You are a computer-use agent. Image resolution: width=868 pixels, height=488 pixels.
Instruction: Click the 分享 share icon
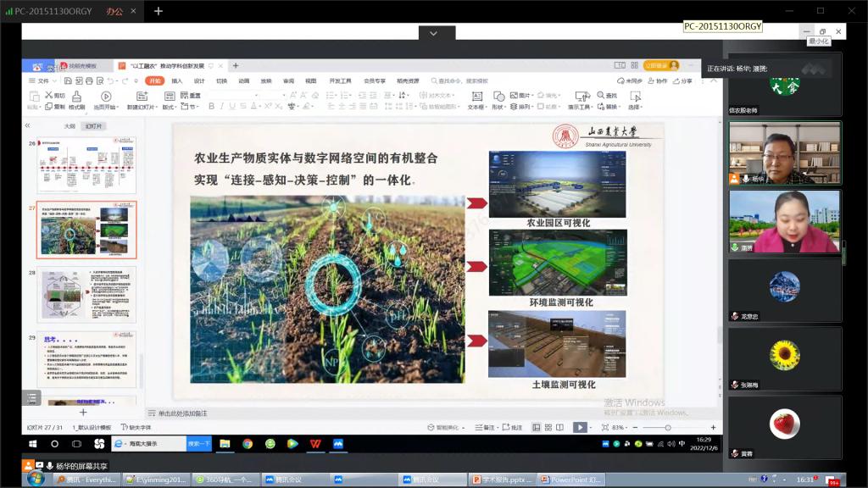tap(682, 80)
